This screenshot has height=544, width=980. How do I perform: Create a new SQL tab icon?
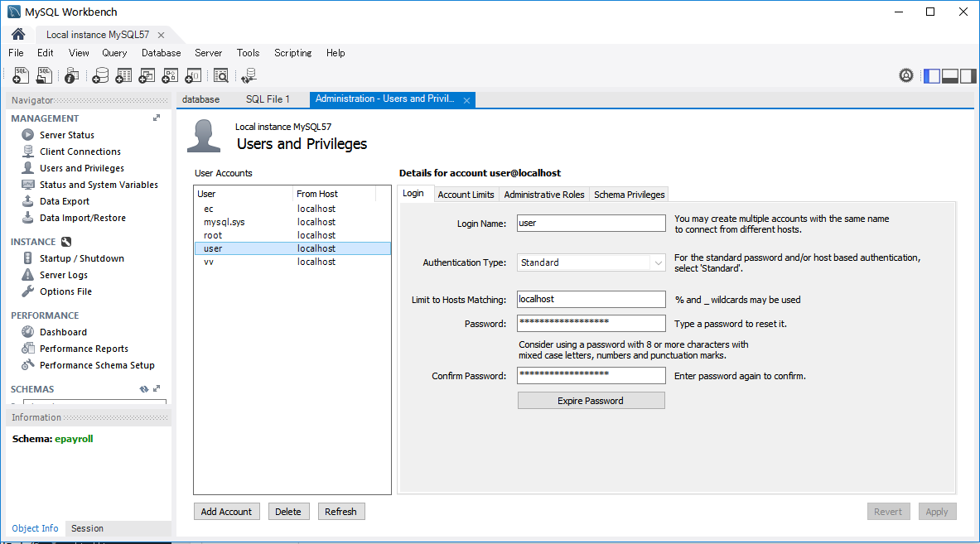[x=21, y=75]
